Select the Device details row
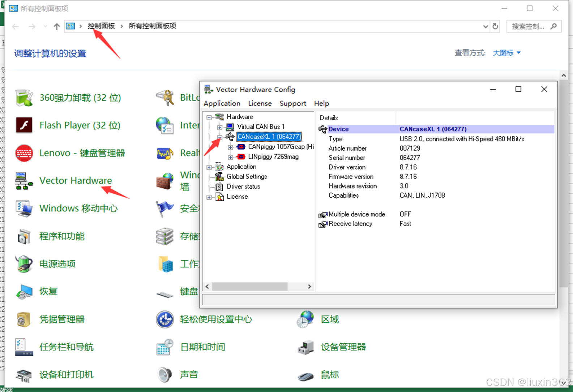Screen dimensions: 573x392 coord(436,129)
